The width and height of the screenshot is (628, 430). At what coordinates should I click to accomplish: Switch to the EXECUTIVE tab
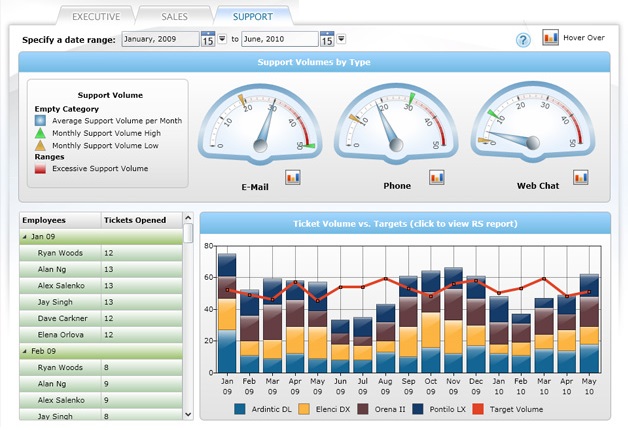96,16
